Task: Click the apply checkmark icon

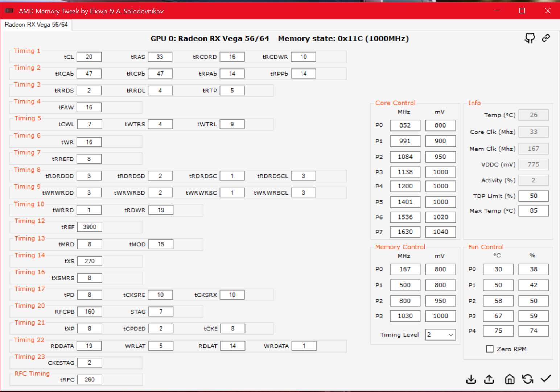Action: coord(546,379)
